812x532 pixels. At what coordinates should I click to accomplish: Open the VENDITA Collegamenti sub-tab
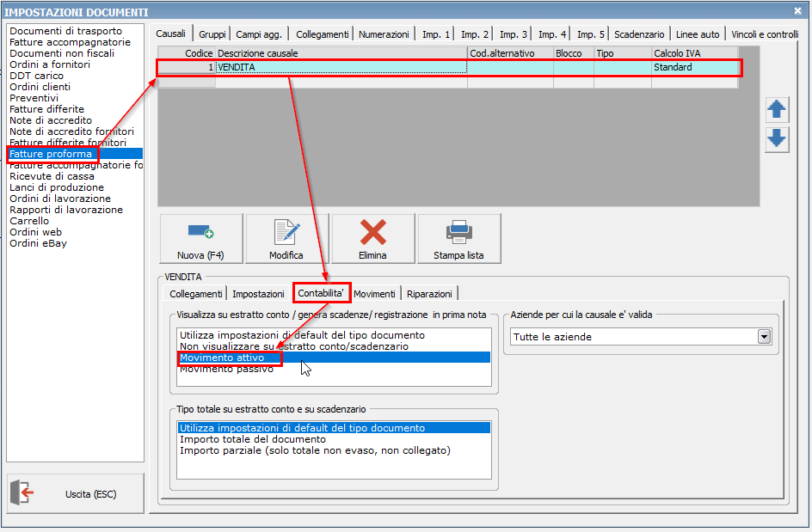196,294
